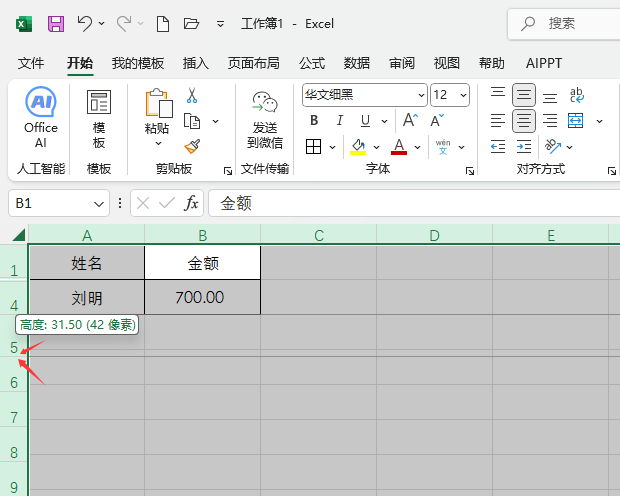Undo the last action
The image size is (620, 496).
coord(84,24)
